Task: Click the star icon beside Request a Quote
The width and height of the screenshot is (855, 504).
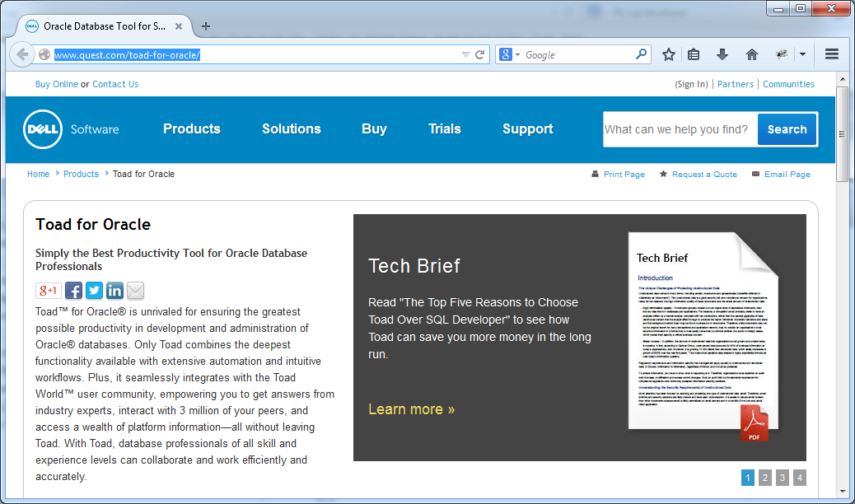Action: [663, 174]
